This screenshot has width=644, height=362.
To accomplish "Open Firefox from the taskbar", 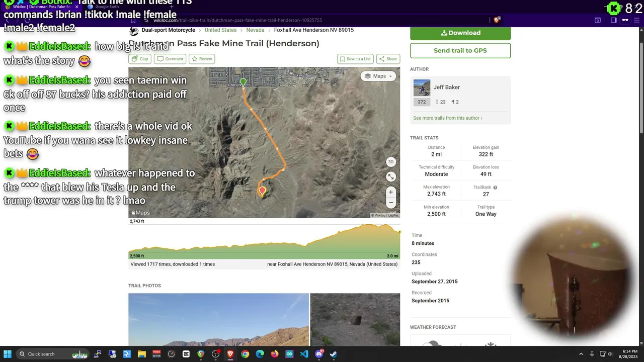I will click(275, 354).
